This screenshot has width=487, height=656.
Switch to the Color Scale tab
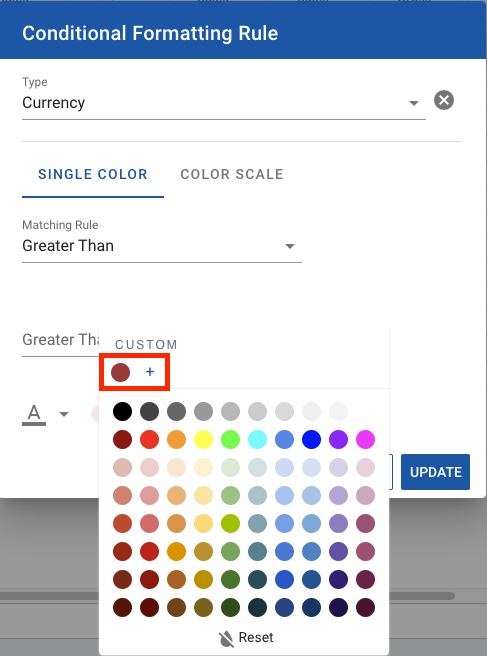(232, 174)
